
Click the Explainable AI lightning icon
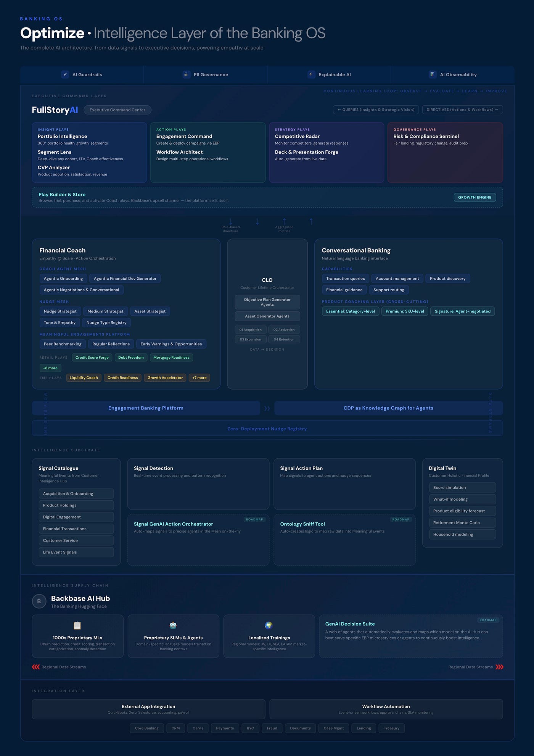pyautogui.click(x=311, y=74)
